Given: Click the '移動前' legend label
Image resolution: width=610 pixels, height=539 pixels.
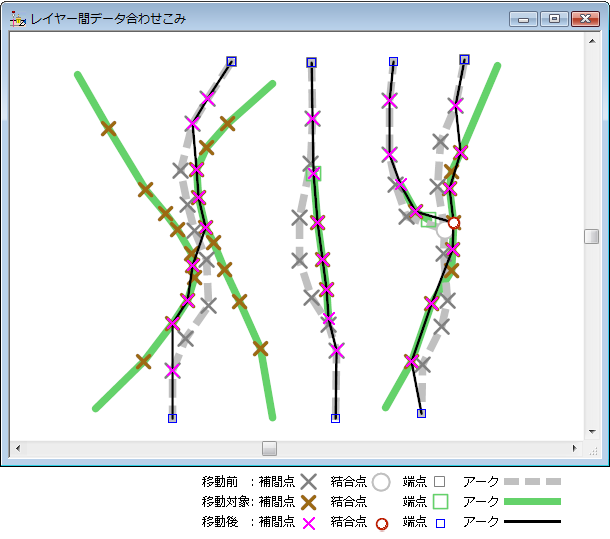Looking at the screenshot, I should pyautogui.click(x=220, y=482).
